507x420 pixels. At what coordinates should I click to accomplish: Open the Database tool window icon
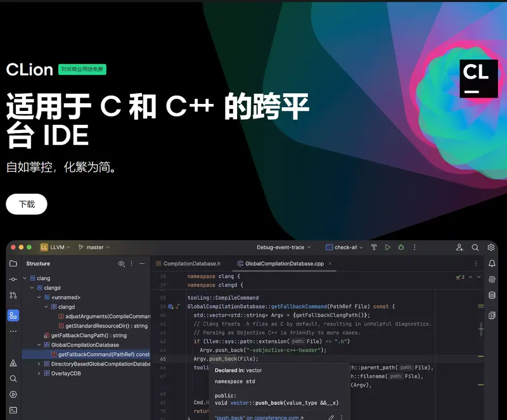point(492,295)
